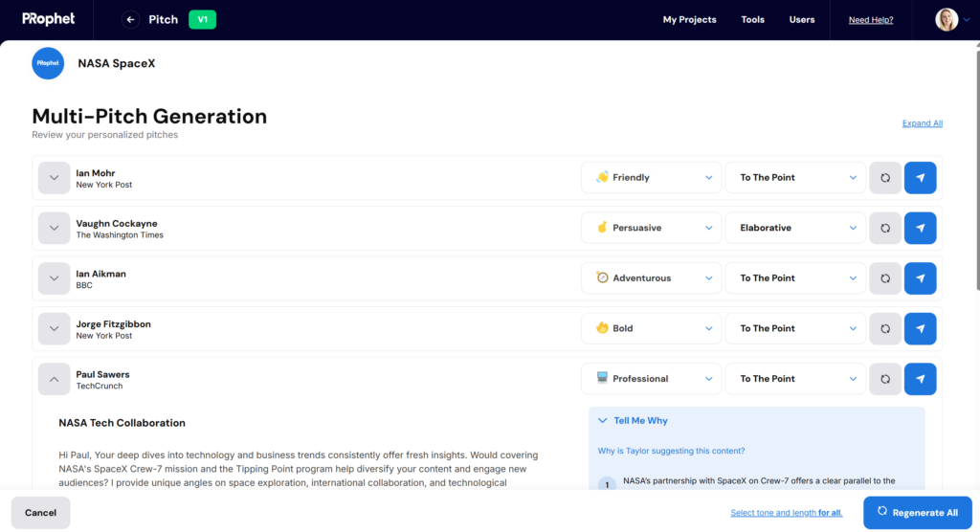This screenshot has width=980, height=532.
Task: Click the Expand All link
Action: coord(922,123)
